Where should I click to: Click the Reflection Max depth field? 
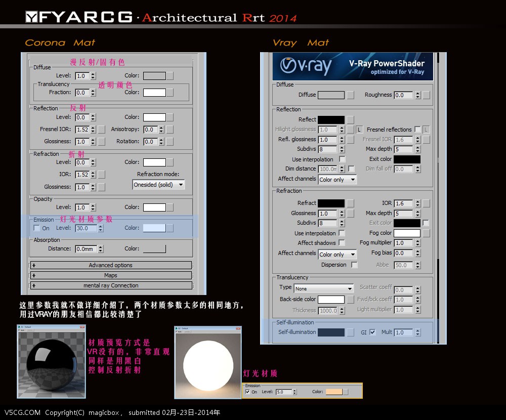click(403, 149)
